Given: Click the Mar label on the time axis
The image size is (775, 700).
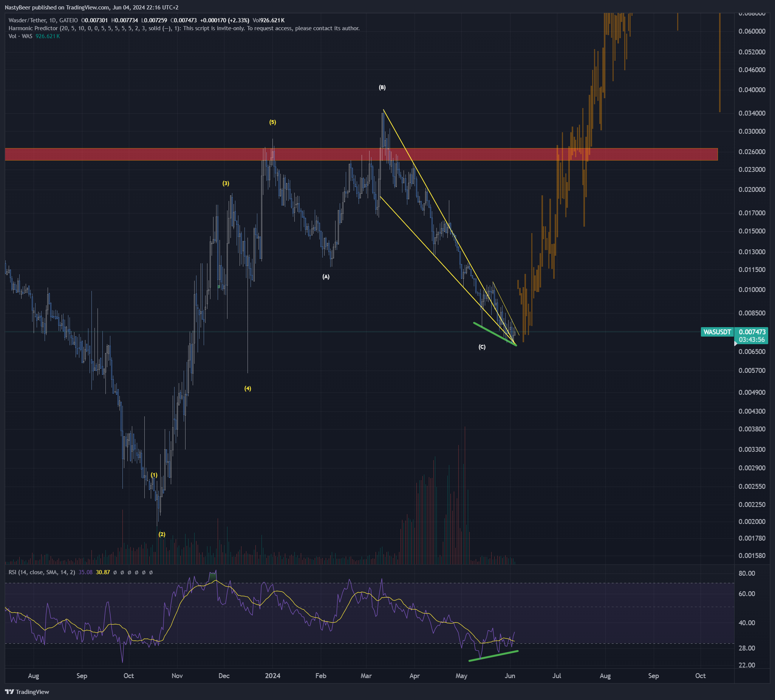Looking at the screenshot, I should click(366, 676).
